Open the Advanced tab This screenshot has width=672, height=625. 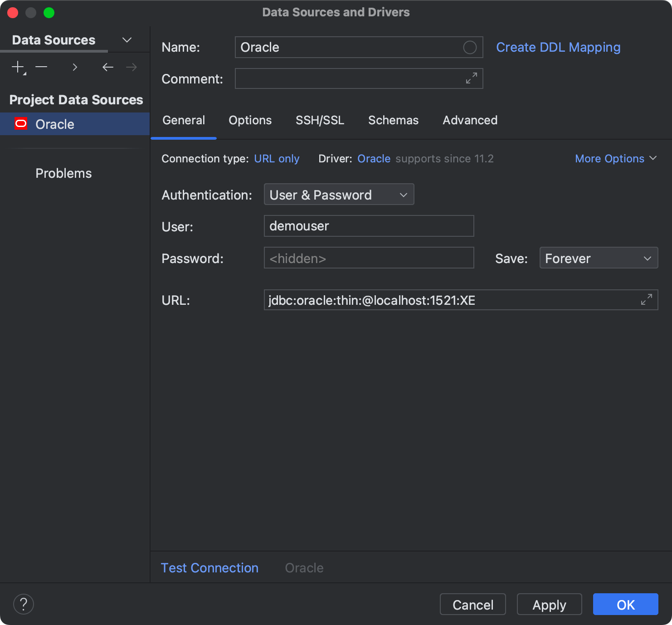point(470,120)
